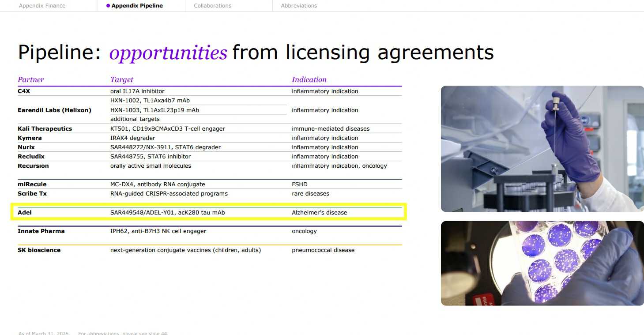Click the Kali Therapeutics partner name

tap(45, 128)
